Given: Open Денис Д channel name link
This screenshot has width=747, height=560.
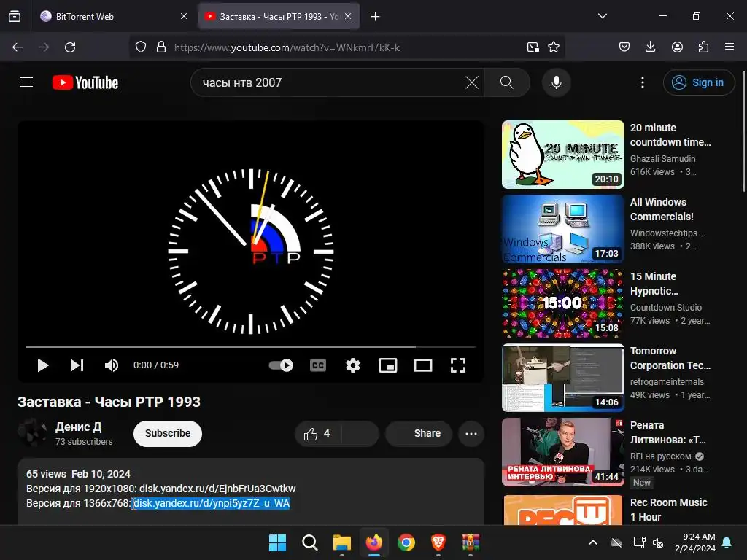Looking at the screenshot, I should pos(78,427).
